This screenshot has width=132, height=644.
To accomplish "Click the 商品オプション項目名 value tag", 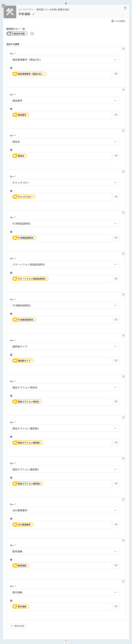I will (27, 402).
